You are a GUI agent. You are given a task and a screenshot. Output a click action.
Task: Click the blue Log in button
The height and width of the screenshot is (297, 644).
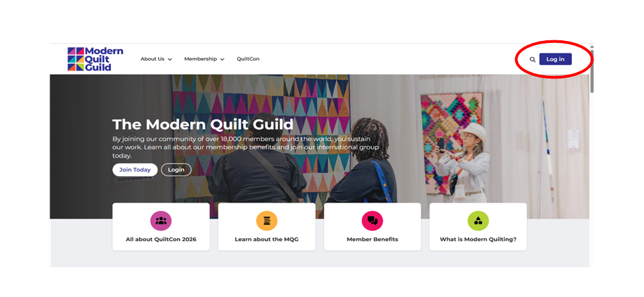pos(555,59)
